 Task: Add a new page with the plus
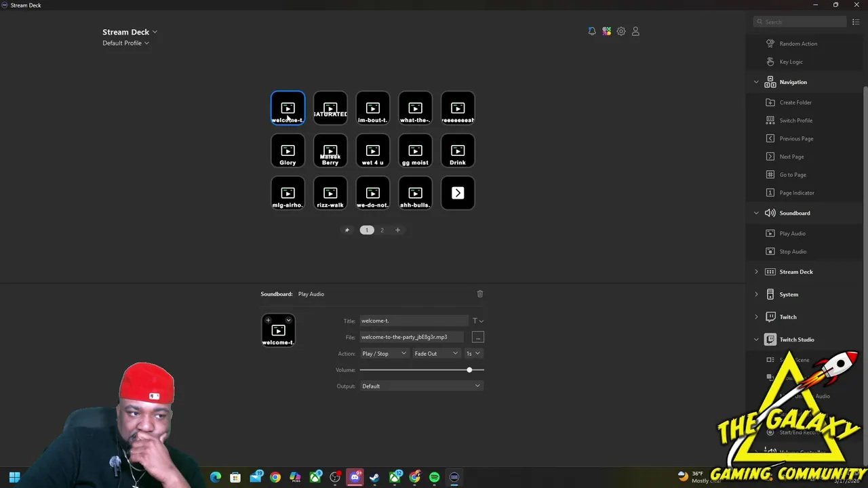tap(397, 230)
